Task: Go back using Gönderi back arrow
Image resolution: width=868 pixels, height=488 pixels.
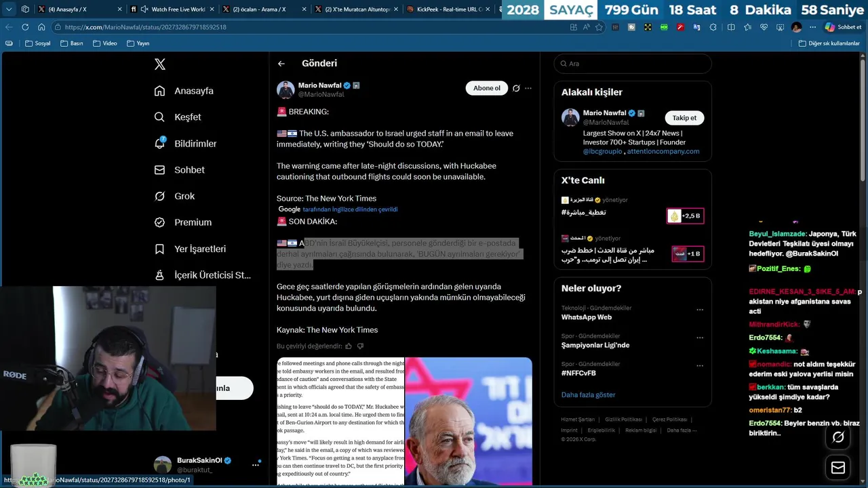Action: pyautogui.click(x=281, y=64)
